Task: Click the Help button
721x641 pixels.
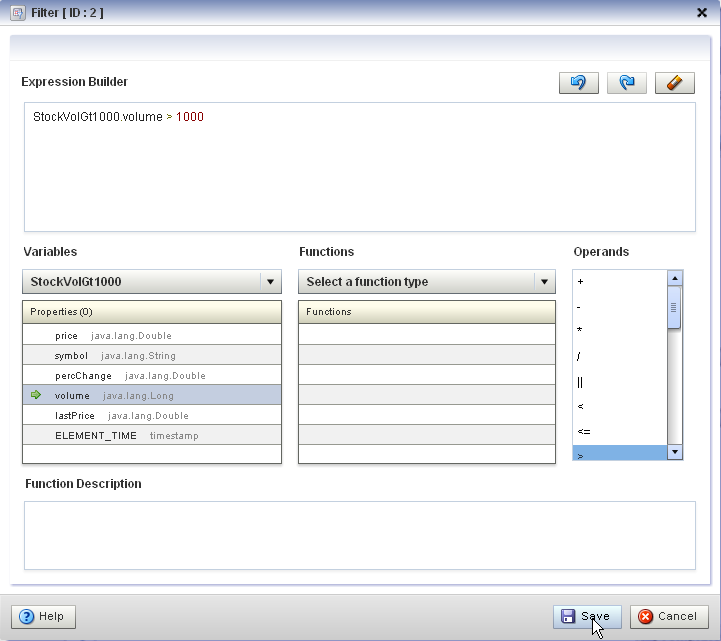Action: tap(44, 616)
